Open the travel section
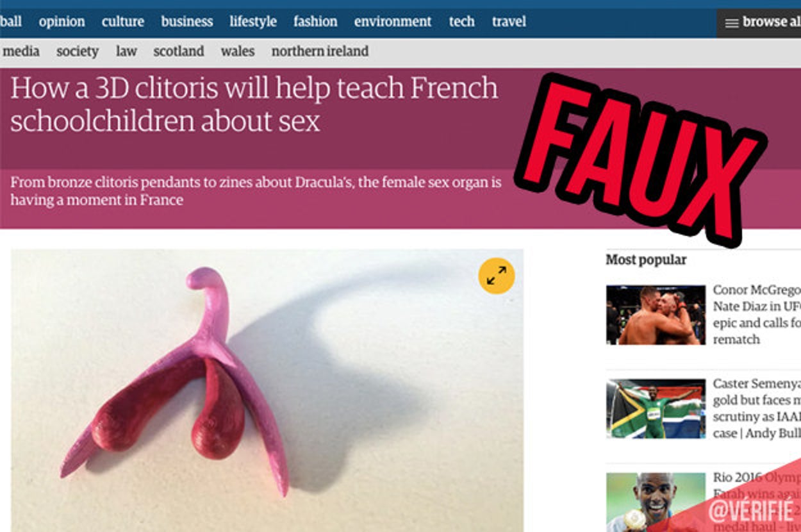This screenshot has height=532, width=801. pyautogui.click(x=509, y=22)
